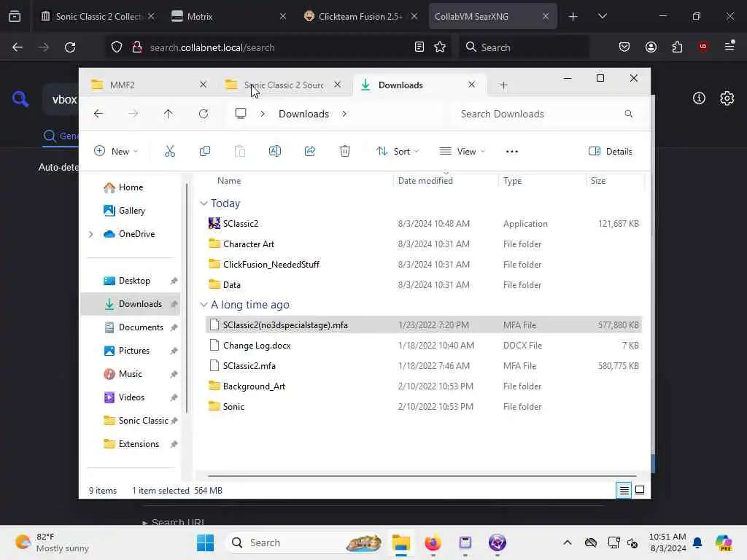Viewport: 747px width, 560px height.
Task: Click the search magnifier in Search Downloads box
Action: 628,114
